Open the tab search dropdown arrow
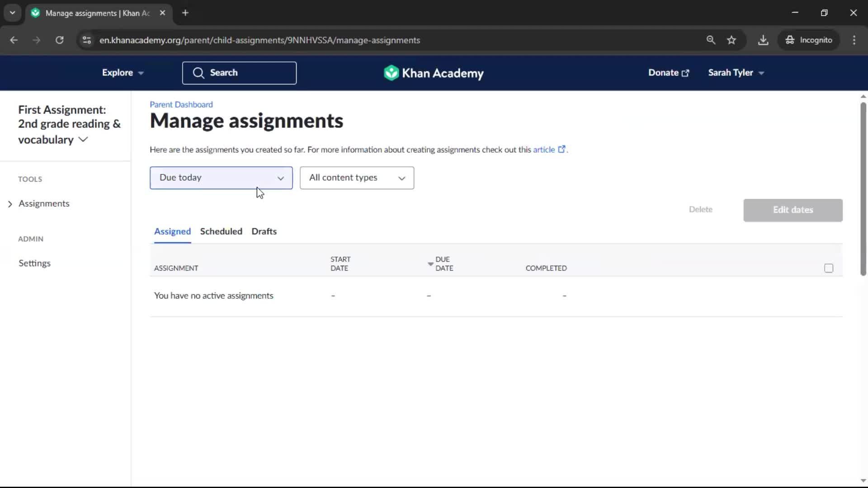 [x=12, y=13]
